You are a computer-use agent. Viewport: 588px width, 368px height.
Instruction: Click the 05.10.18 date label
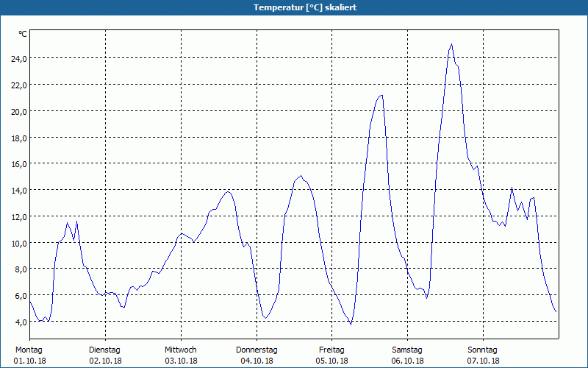coord(332,361)
